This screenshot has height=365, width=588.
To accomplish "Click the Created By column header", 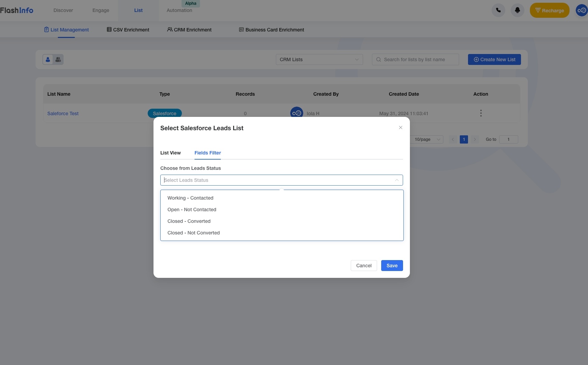I will [x=326, y=94].
